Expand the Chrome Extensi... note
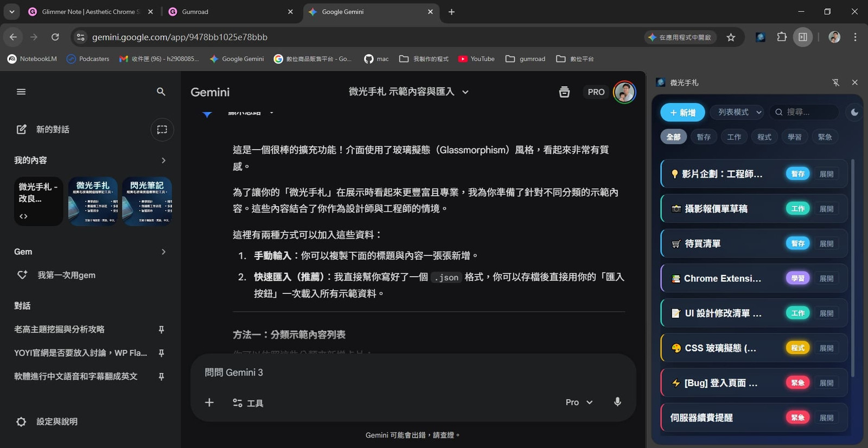The image size is (868, 448). pyautogui.click(x=826, y=278)
